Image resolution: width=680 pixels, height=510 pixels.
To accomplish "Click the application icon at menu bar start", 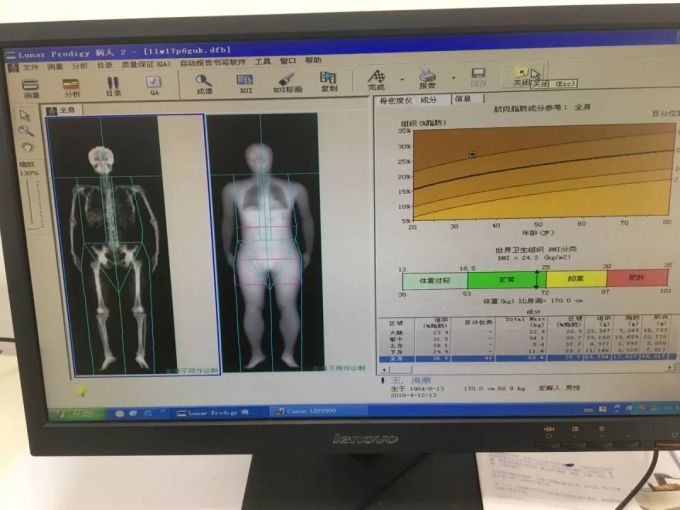I will (13, 68).
